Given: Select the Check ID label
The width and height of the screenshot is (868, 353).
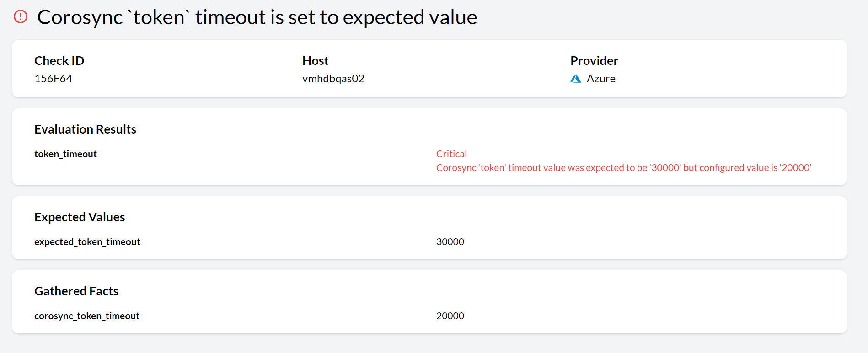Looking at the screenshot, I should coord(59,61).
